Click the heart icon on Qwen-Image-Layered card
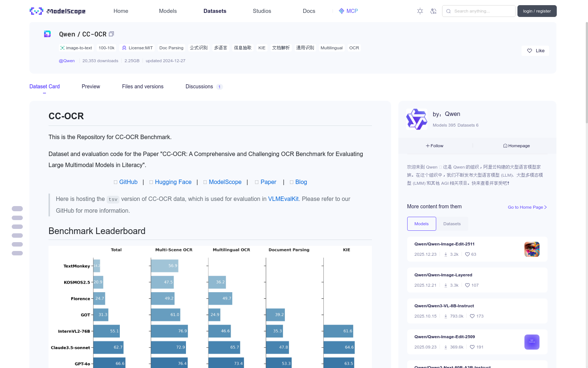The height and width of the screenshot is (368, 588). point(467,285)
